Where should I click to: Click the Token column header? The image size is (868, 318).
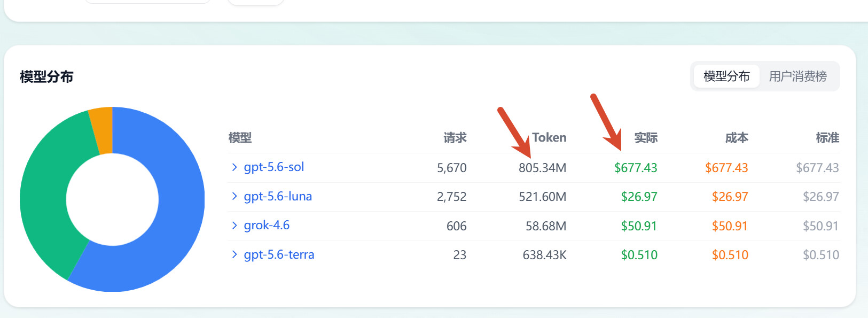[549, 138]
